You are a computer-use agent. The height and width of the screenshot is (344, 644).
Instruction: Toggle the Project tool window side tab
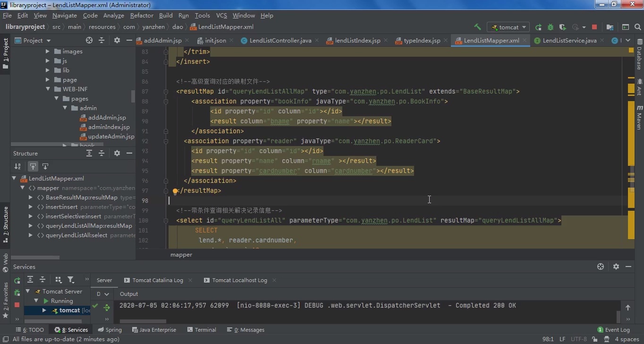[x=6, y=52]
